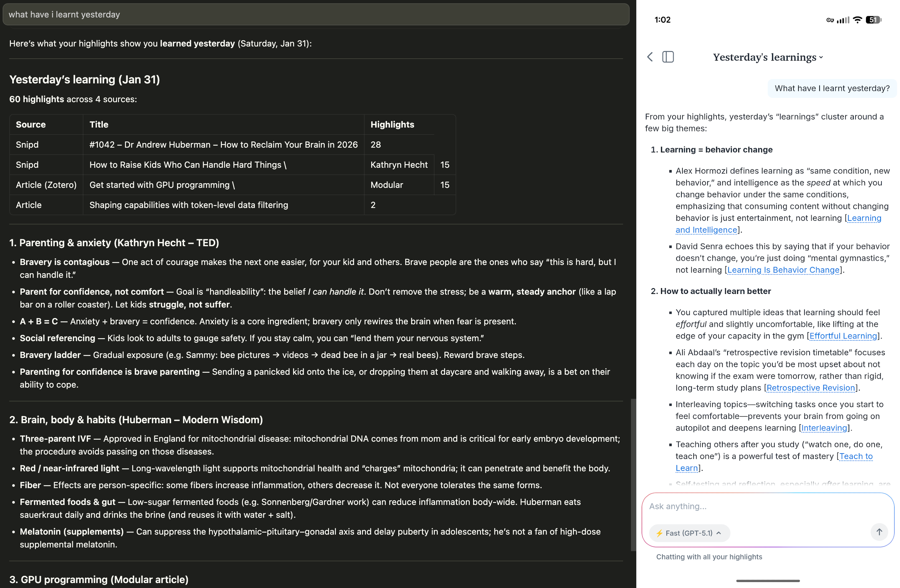Tap the "What have I learnt yesterday?" message bubble
The height and width of the screenshot is (588, 900).
[832, 88]
